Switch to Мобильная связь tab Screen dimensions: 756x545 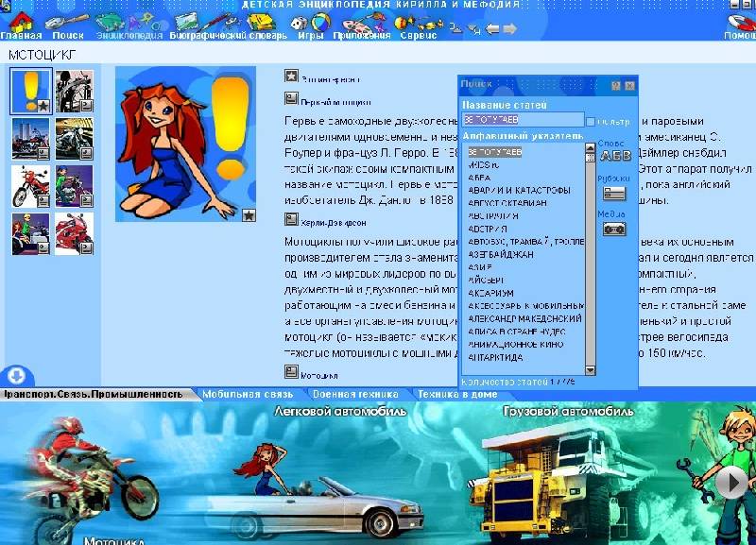click(248, 394)
